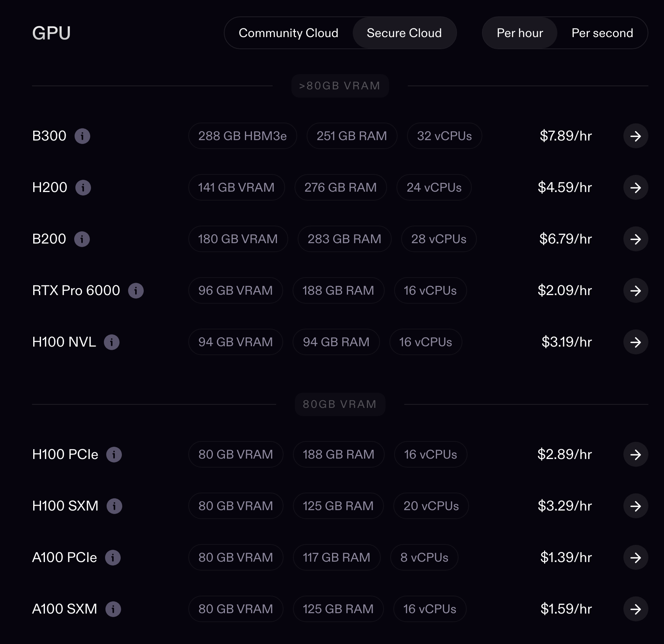664x644 pixels.
Task: Click the $6.79/hr price
Action: point(566,239)
